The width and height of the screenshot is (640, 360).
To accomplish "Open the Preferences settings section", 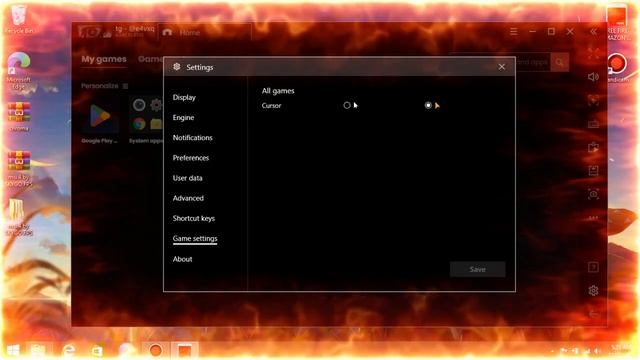I will (191, 158).
